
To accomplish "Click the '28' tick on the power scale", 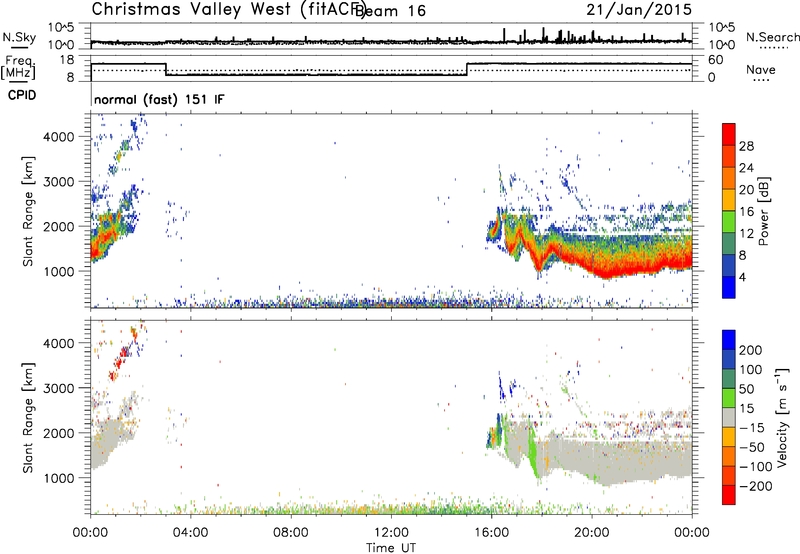I will 746,146.
